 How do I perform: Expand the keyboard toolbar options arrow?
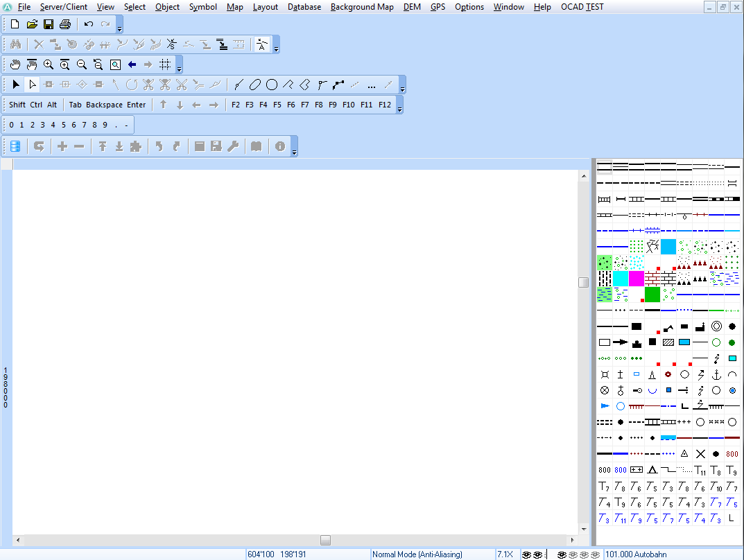pyautogui.click(x=399, y=105)
